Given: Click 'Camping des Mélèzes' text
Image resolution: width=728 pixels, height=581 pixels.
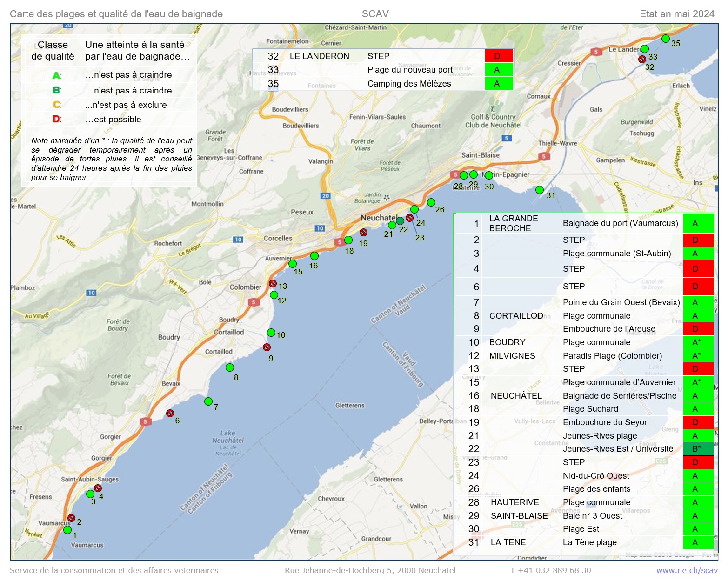Looking at the screenshot, I should [409, 84].
